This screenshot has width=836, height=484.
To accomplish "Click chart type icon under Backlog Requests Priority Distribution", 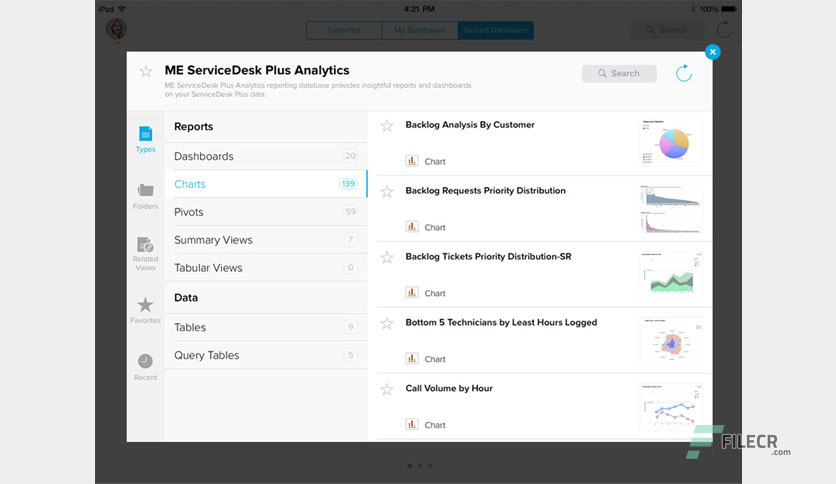I will click(x=412, y=227).
